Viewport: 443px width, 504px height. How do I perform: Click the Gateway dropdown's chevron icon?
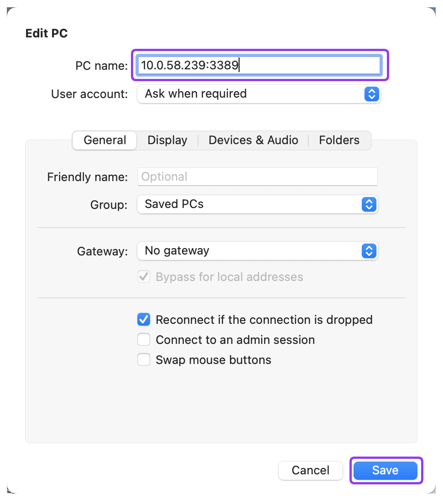point(369,251)
